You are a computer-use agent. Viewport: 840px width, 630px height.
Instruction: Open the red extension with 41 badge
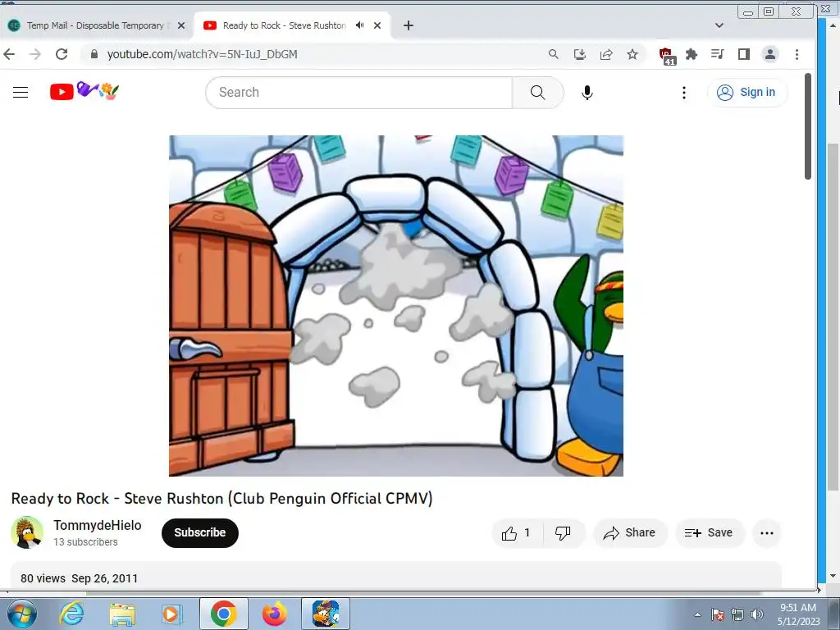click(x=667, y=56)
